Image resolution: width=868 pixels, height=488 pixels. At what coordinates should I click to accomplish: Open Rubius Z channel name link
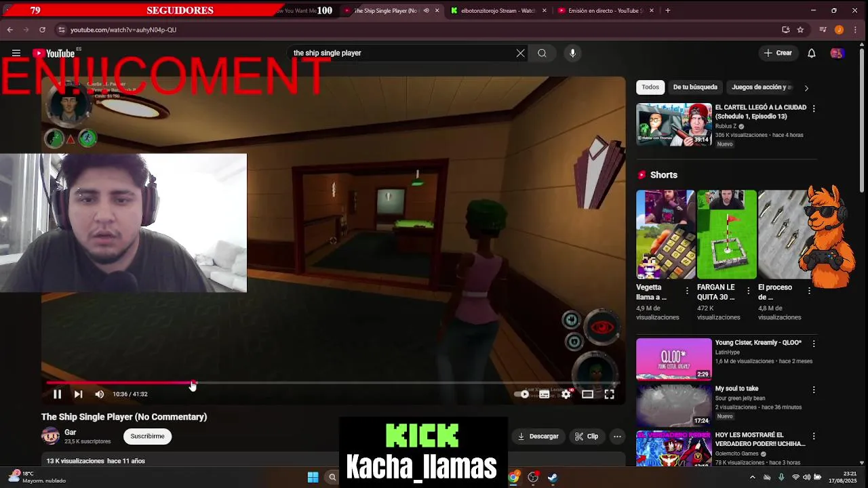[726, 126]
